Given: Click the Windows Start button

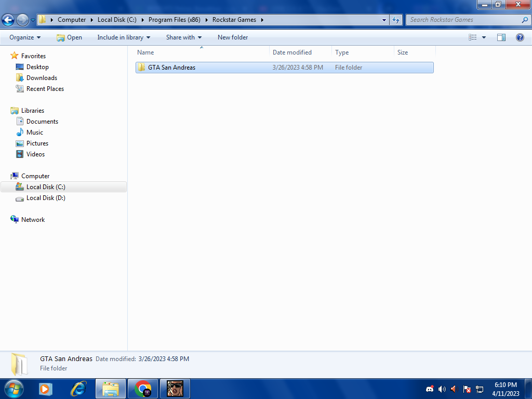Looking at the screenshot, I should [x=14, y=389].
